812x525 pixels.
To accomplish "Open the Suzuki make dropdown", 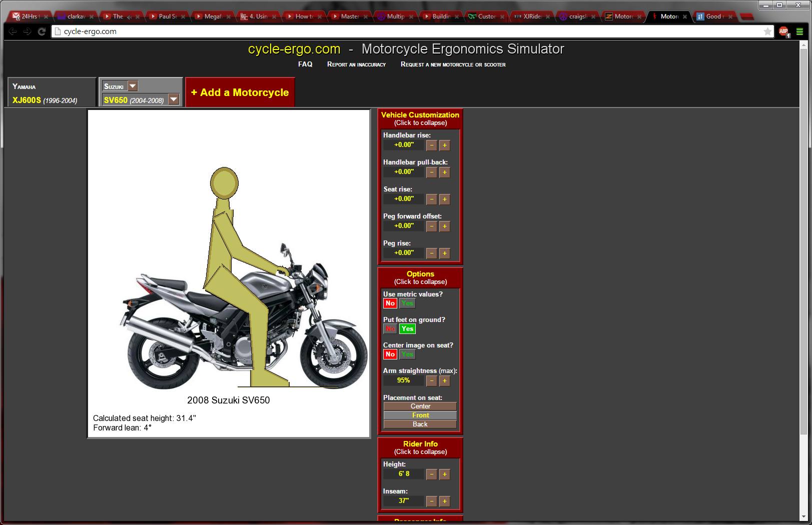I will [x=133, y=86].
